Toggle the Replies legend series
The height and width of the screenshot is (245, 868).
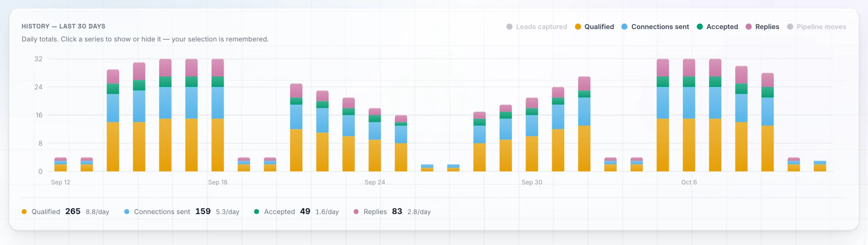(x=762, y=27)
